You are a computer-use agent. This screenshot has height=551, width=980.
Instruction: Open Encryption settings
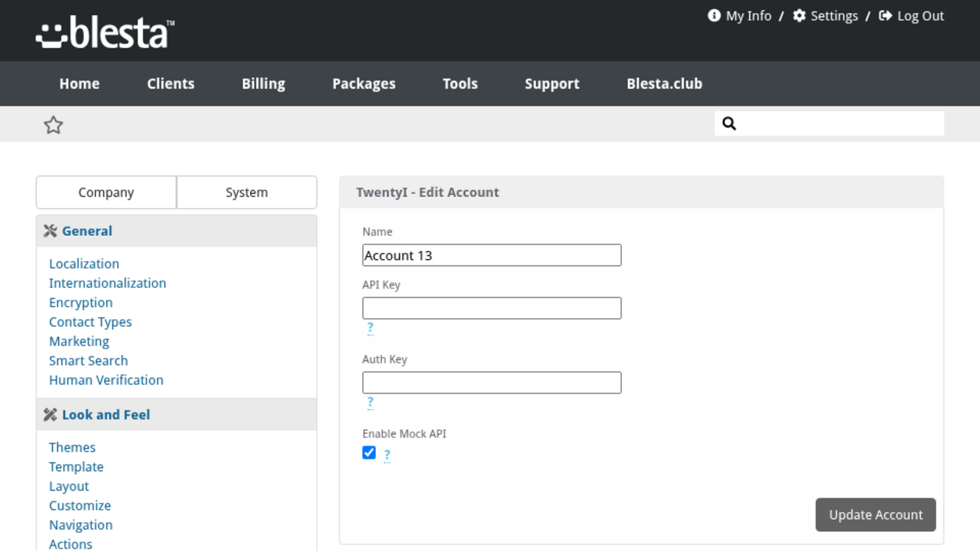point(81,303)
